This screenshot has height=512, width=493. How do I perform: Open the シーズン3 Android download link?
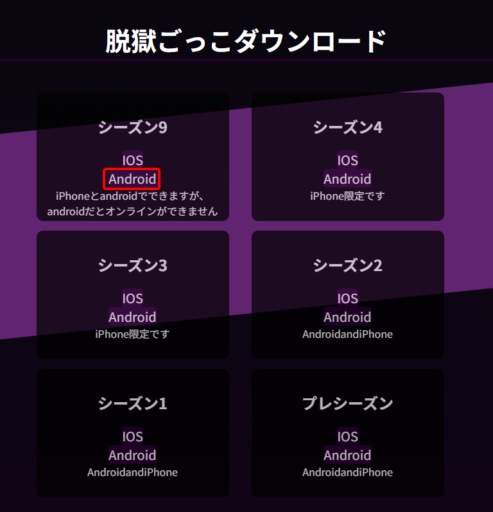click(x=132, y=317)
